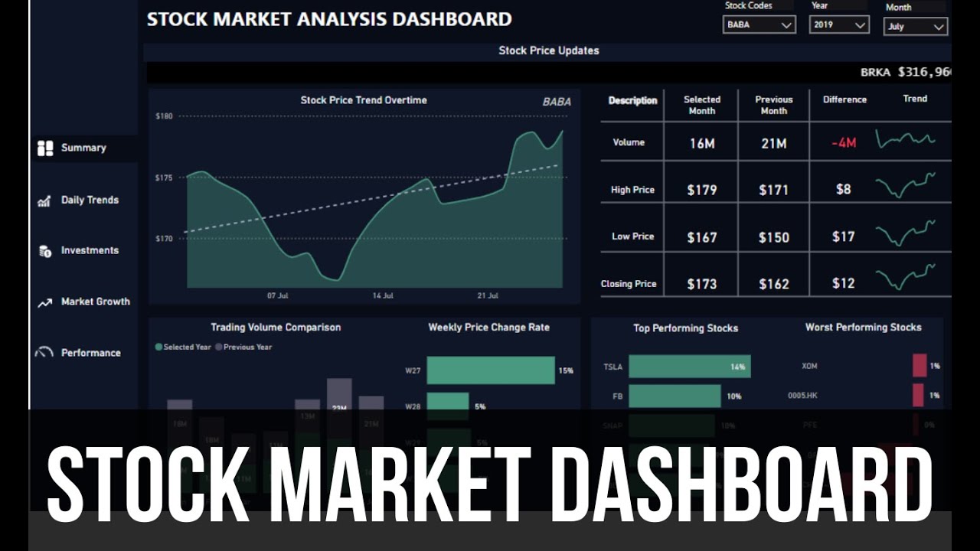
Task: Click the Low Price value $167
Action: point(702,237)
